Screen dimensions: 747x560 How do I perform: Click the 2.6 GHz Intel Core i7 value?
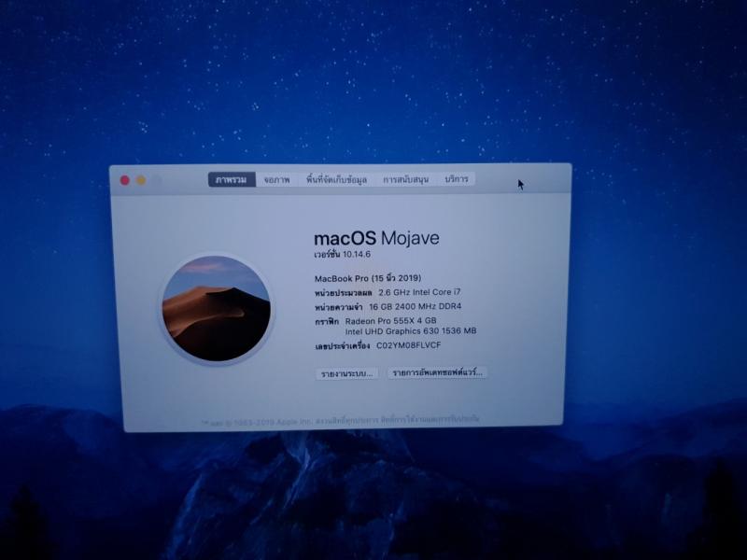click(419, 292)
